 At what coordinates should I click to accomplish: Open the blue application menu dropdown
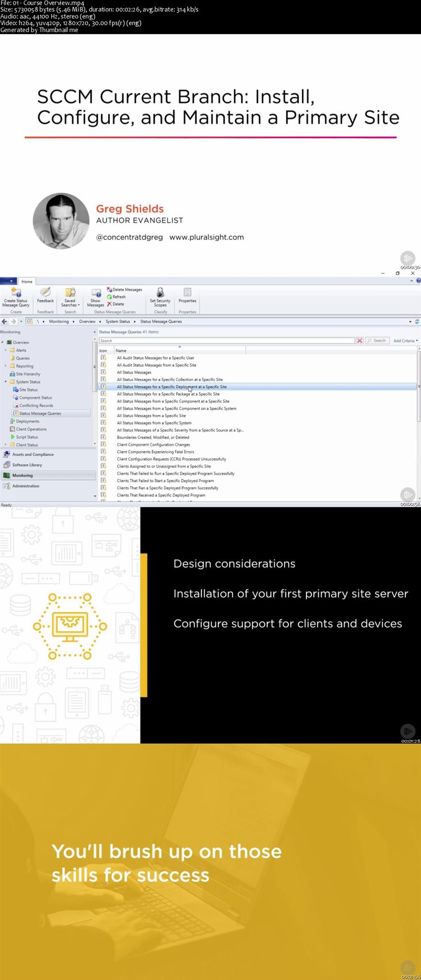[x=9, y=281]
